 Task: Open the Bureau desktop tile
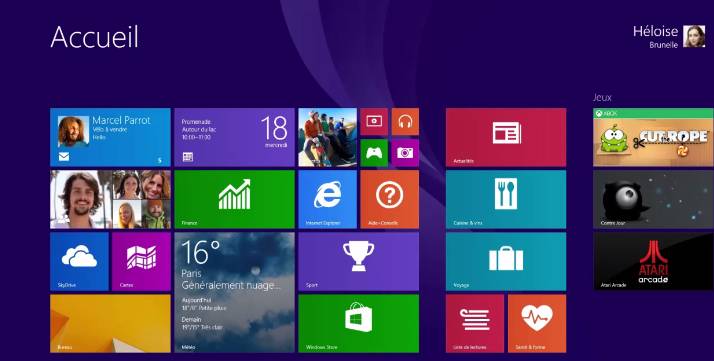coord(110,323)
